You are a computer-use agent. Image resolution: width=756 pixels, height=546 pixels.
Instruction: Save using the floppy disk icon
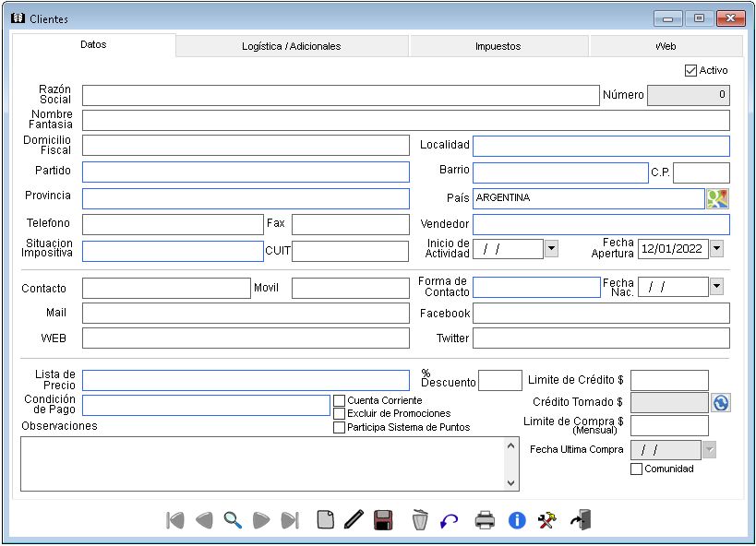pyautogui.click(x=383, y=520)
